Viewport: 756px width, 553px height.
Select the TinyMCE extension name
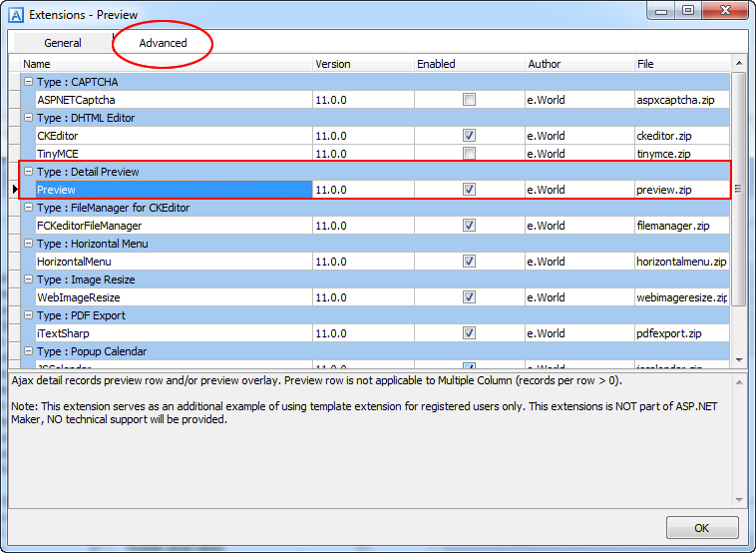(x=174, y=154)
